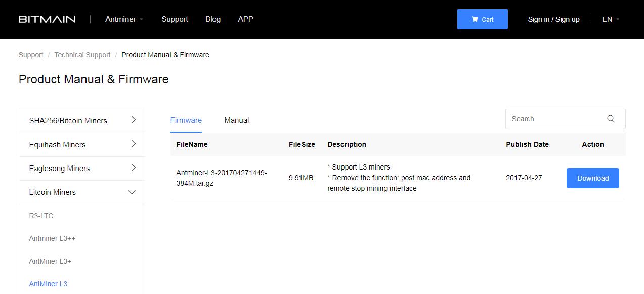Select Antminer L3++ in sidebar
This screenshot has height=294, width=644.
click(x=52, y=238)
